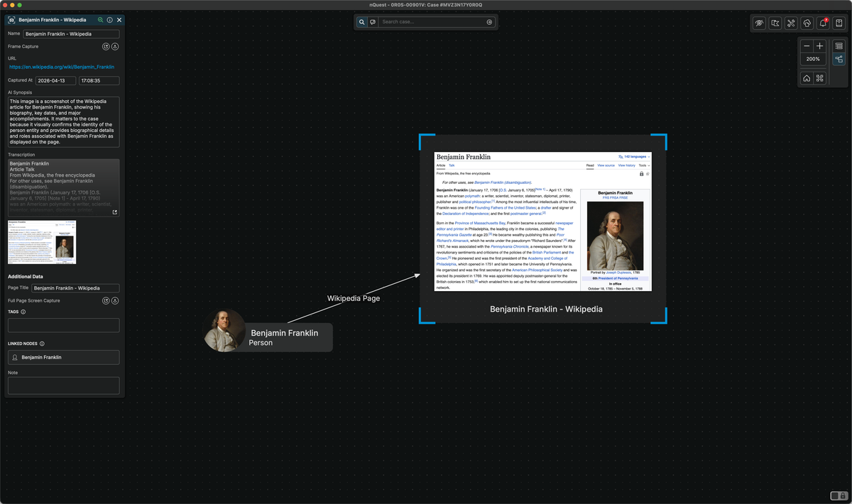Open the clip capture tool in top toolbar
The height and width of the screenshot is (504, 852).
click(x=775, y=23)
